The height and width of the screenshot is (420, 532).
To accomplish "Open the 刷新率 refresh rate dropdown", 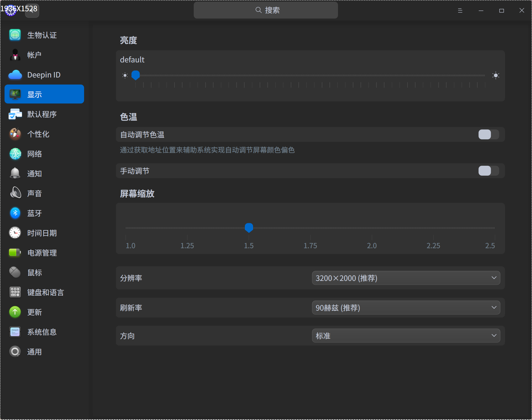I will click(406, 308).
